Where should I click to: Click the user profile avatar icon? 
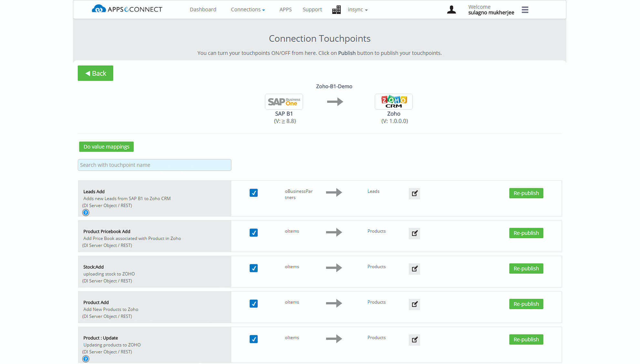pyautogui.click(x=451, y=10)
